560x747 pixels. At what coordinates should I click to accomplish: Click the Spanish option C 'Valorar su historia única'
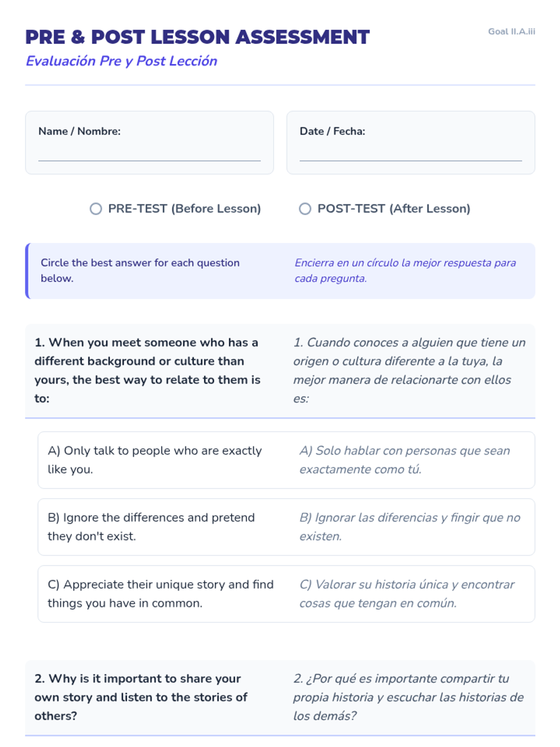407,593
